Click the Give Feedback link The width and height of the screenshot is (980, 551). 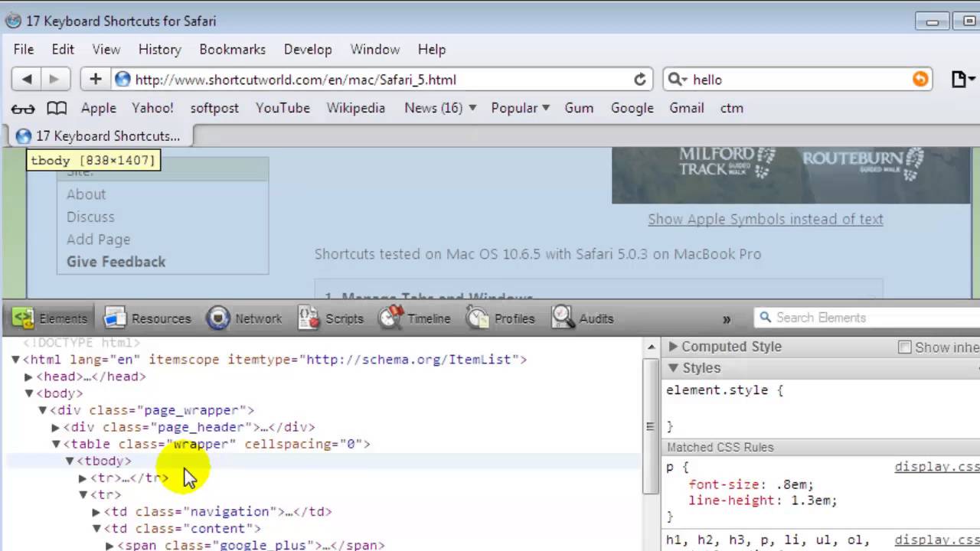click(x=116, y=262)
